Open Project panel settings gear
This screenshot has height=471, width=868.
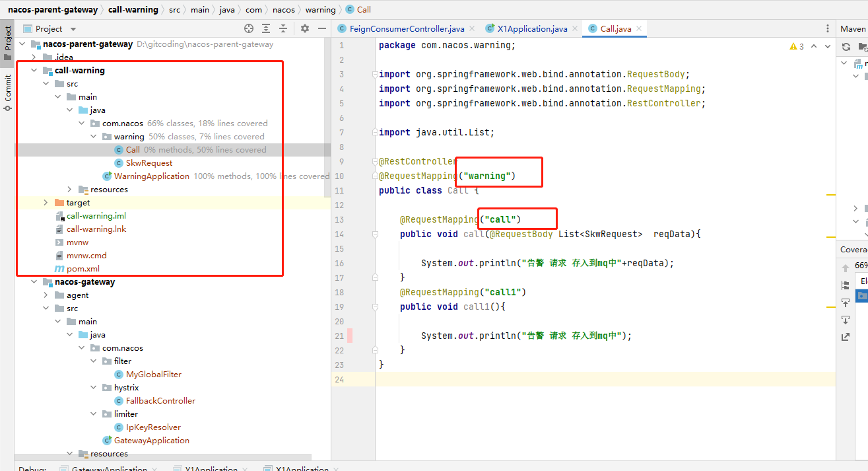305,28
